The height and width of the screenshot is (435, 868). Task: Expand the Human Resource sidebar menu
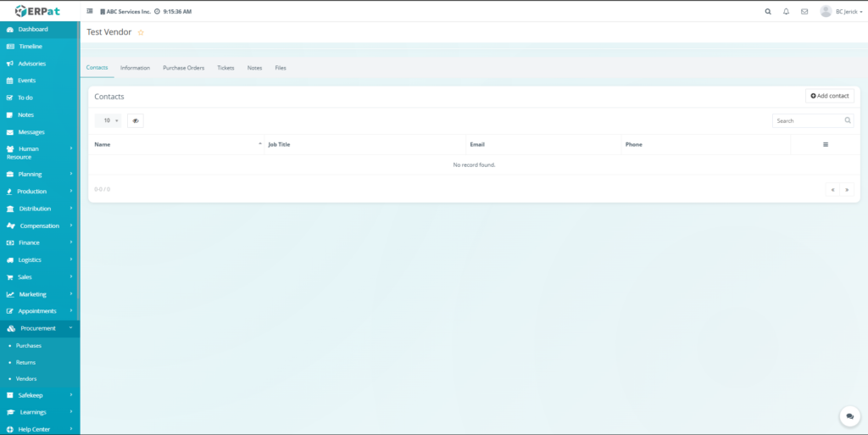pos(40,153)
